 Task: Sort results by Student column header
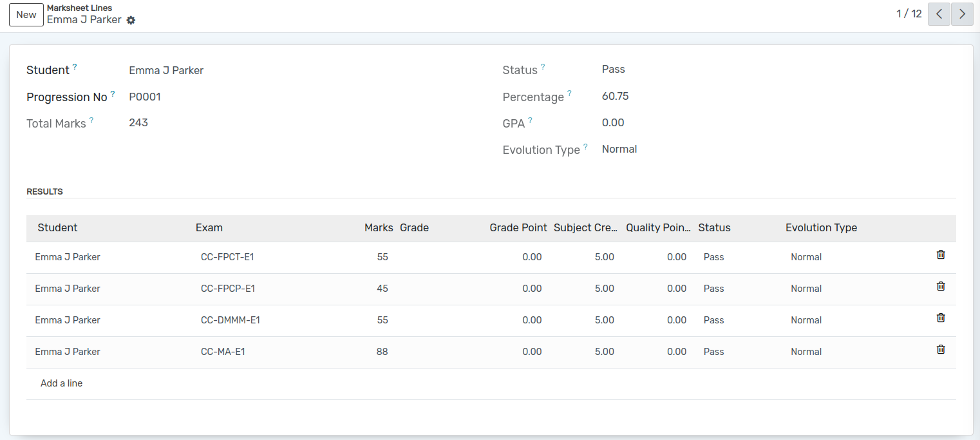(x=57, y=227)
